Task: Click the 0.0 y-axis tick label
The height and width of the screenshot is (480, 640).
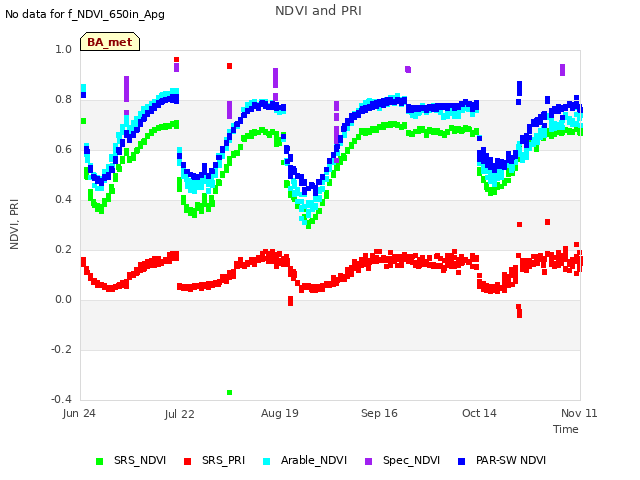Action: pyautogui.click(x=63, y=300)
